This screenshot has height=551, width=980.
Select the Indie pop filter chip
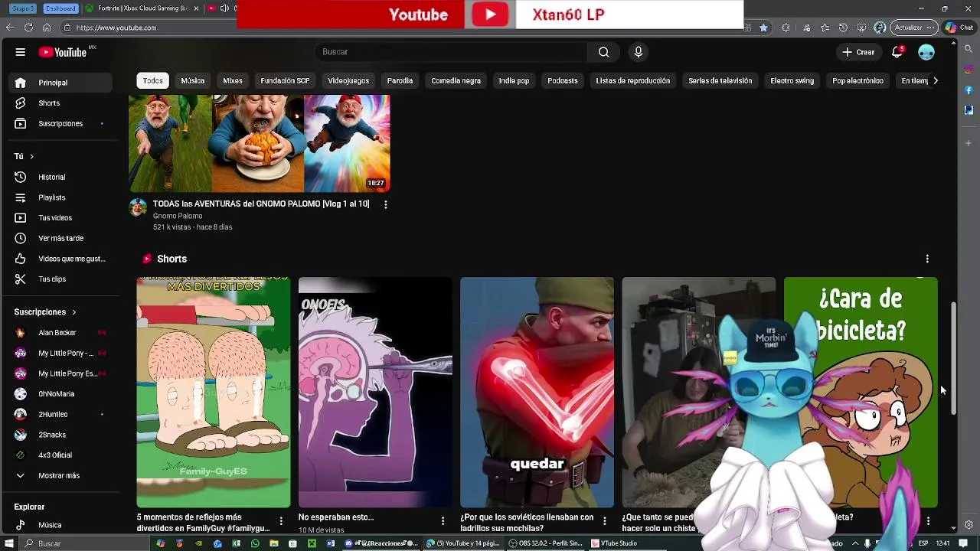tap(514, 80)
